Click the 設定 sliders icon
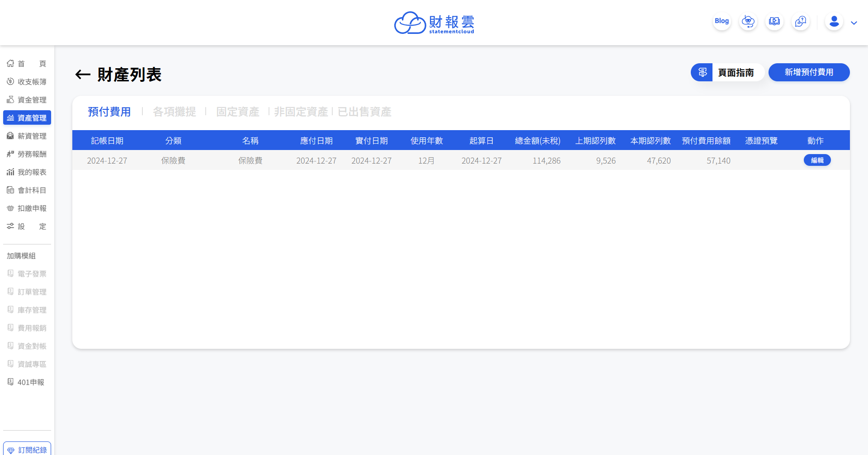The height and width of the screenshot is (455, 868). (10, 226)
